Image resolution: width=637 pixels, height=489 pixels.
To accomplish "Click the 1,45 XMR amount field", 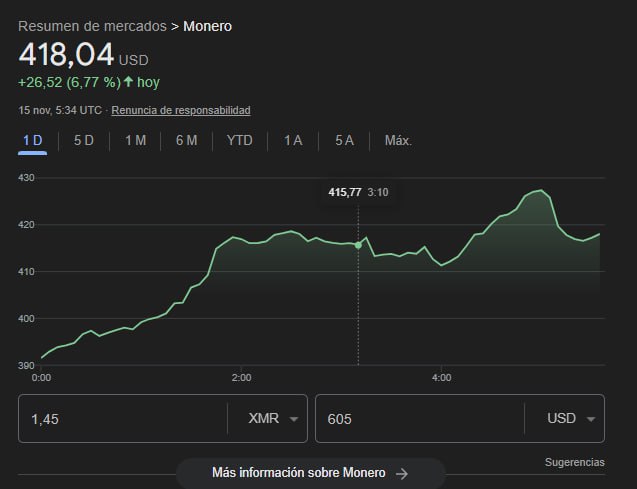I will 120,419.
